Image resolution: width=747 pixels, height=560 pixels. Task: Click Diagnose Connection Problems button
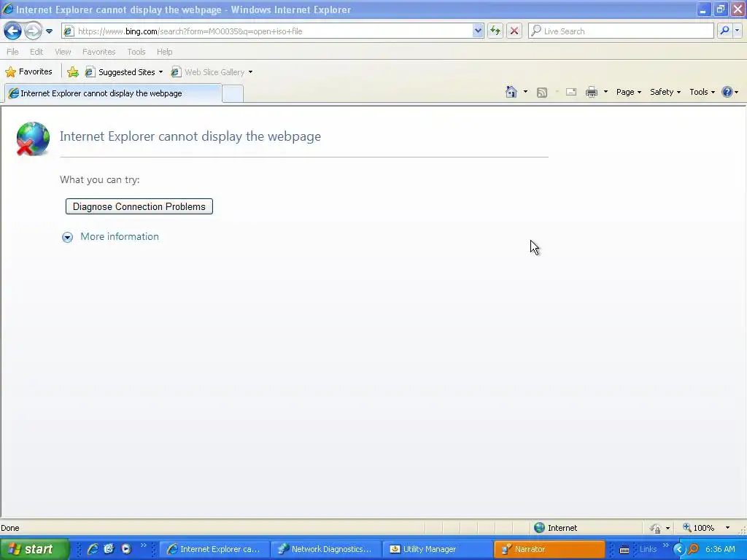click(x=139, y=206)
